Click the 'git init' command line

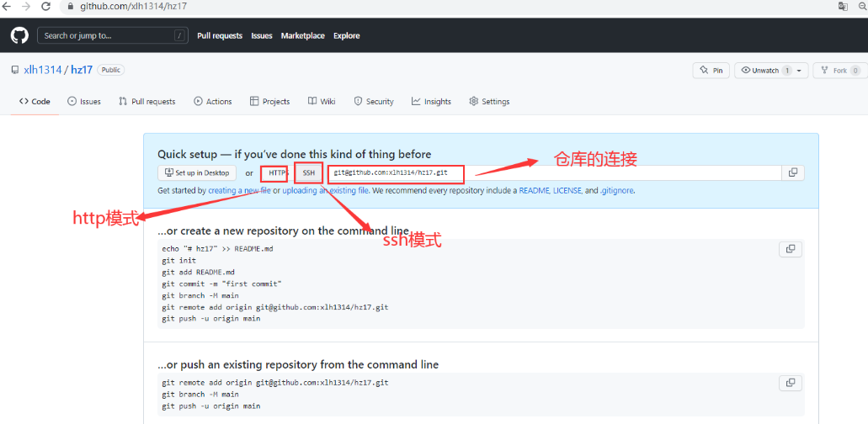pyautogui.click(x=178, y=260)
